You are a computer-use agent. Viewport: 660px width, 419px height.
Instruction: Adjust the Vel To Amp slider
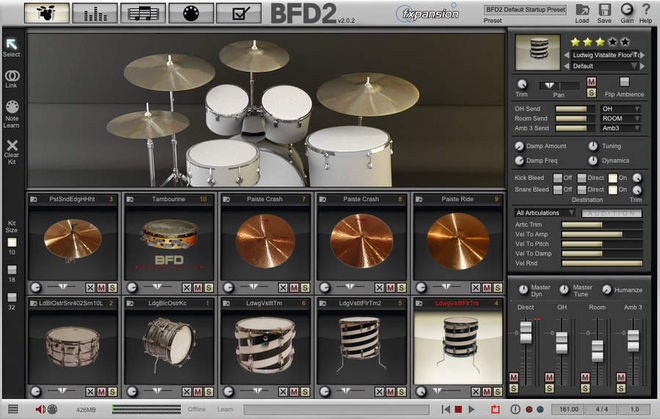(602, 235)
